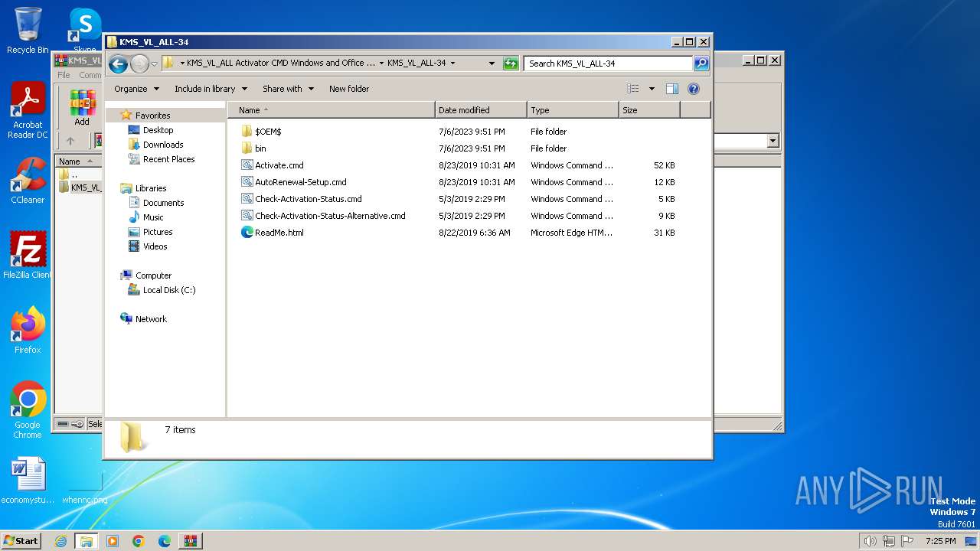Open Recycle Bin desktop icon

pyautogui.click(x=28, y=31)
